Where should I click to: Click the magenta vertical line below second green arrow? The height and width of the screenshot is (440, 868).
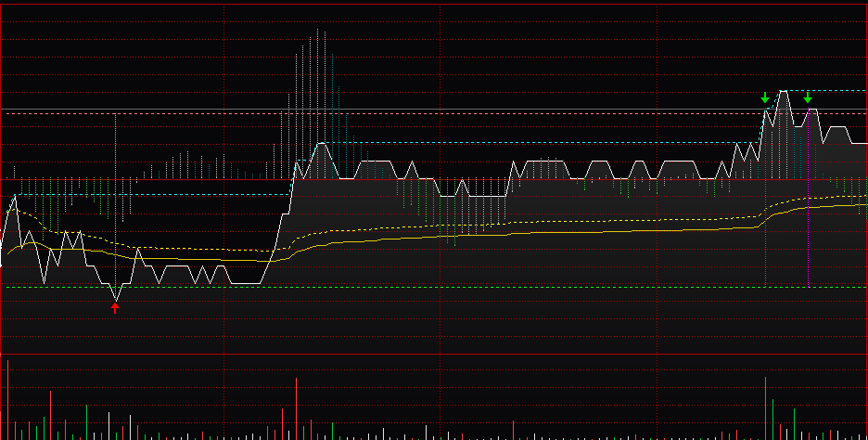click(x=808, y=232)
